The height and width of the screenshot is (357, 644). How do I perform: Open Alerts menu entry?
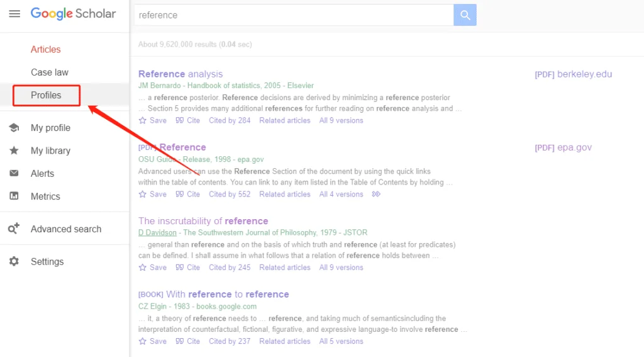42,174
